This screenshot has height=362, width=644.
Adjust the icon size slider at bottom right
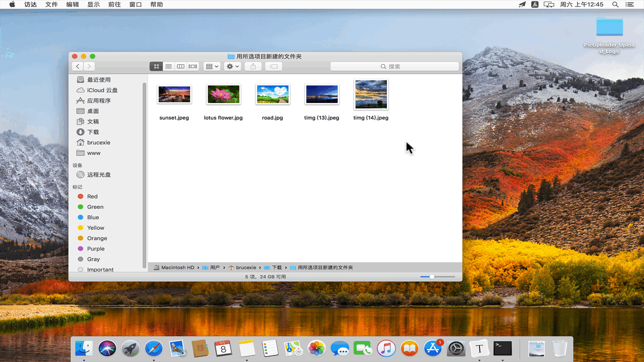432,276
